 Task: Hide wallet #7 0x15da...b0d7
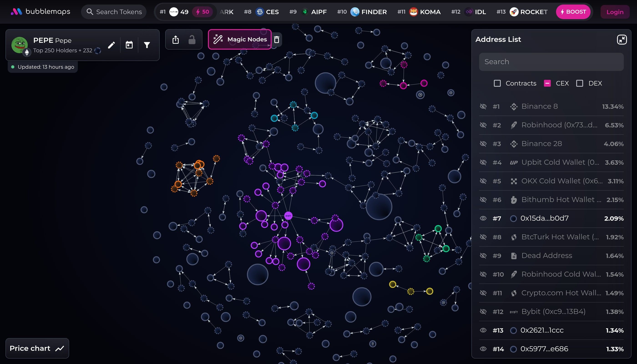pyautogui.click(x=483, y=218)
